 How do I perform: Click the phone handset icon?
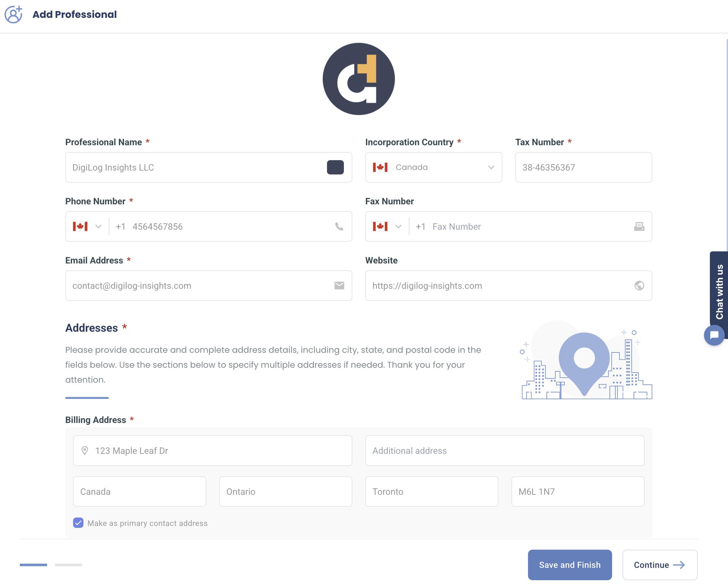pos(339,227)
